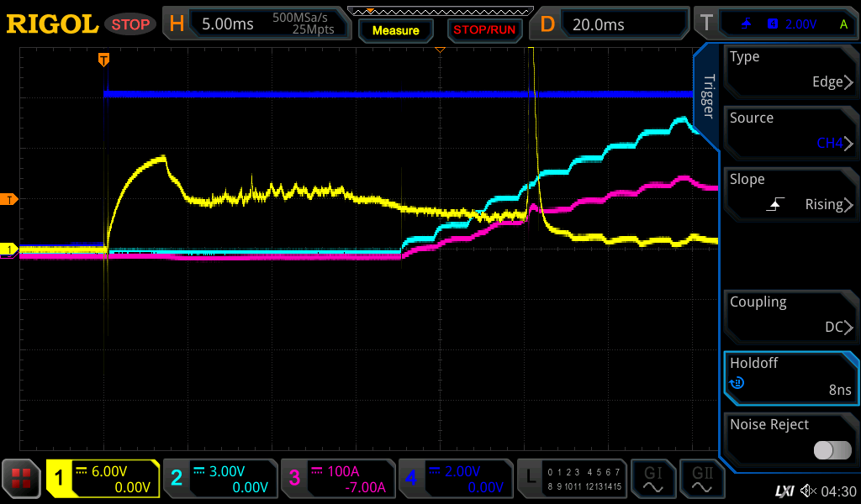Image resolution: width=861 pixels, height=504 pixels.
Task: Click the RIGOL logo
Action: (x=52, y=24)
